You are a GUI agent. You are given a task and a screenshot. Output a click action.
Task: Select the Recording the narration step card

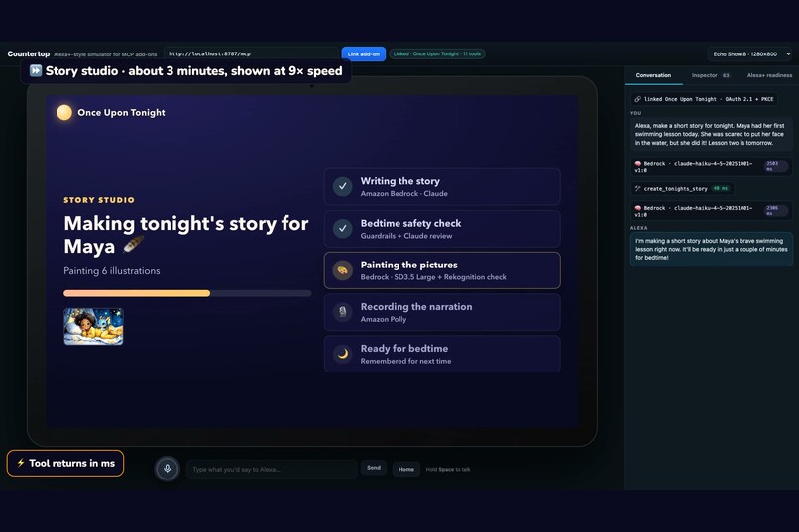(x=442, y=312)
